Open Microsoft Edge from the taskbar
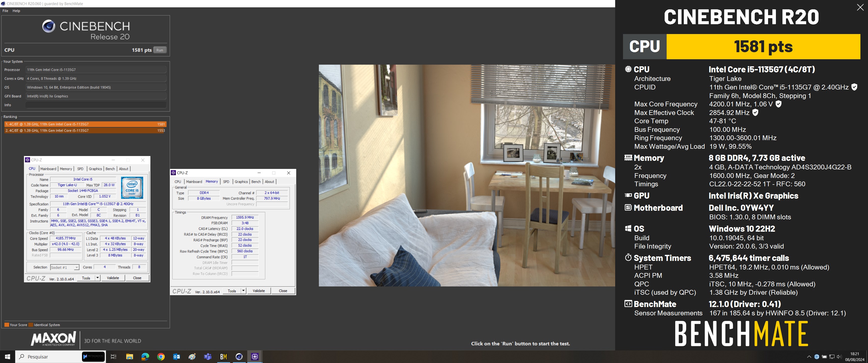The height and width of the screenshot is (363, 868). [x=145, y=357]
